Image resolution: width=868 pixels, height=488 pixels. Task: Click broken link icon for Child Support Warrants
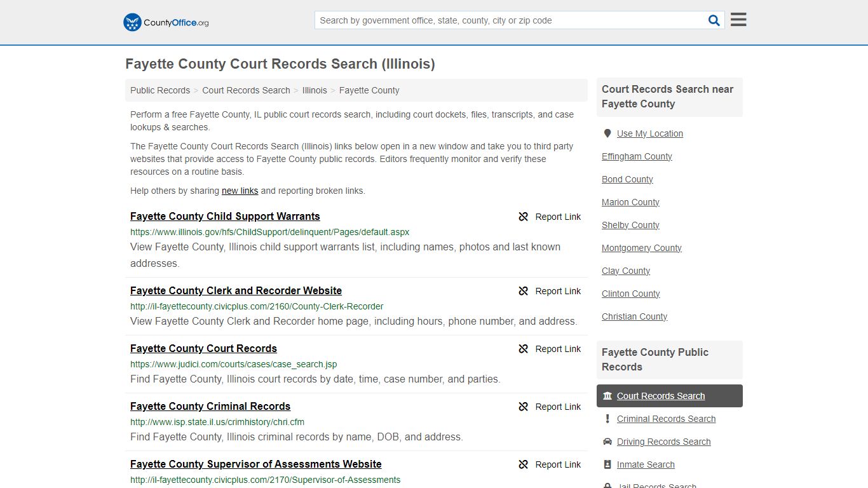click(x=524, y=217)
